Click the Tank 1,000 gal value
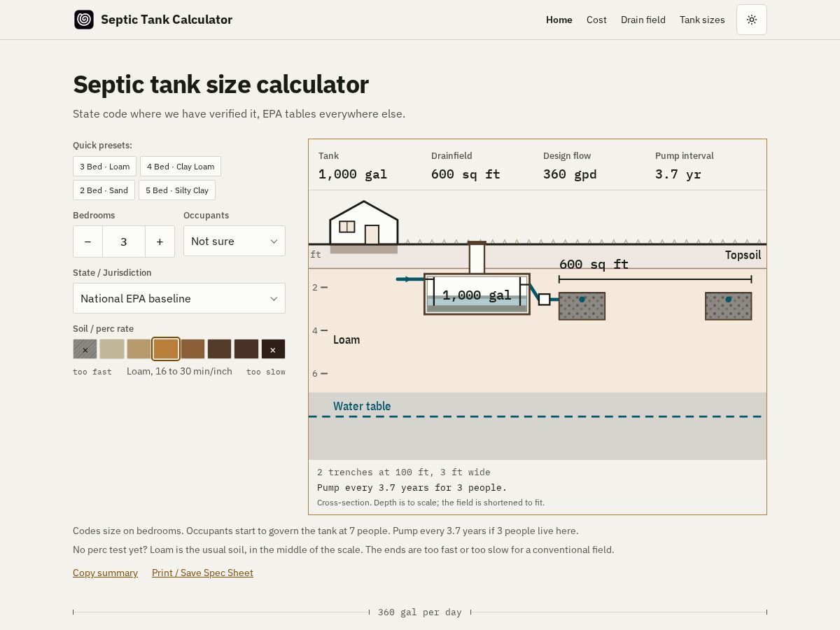Viewport: 840px width, 630px height. tap(353, 174)
